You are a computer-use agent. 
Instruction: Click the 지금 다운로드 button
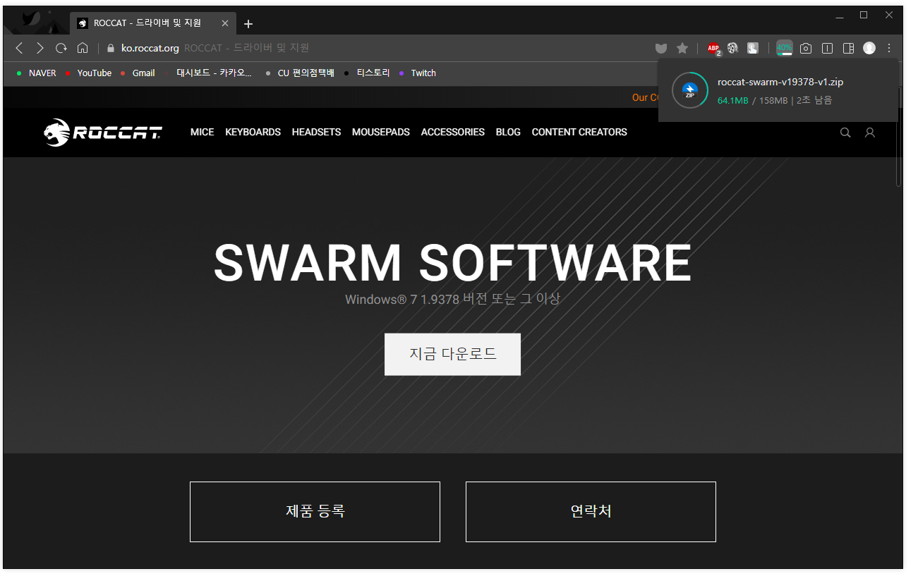[452, 354]
